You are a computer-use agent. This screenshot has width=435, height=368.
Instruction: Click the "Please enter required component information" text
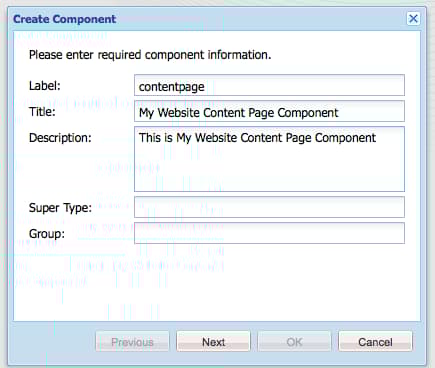click(150, 55)
